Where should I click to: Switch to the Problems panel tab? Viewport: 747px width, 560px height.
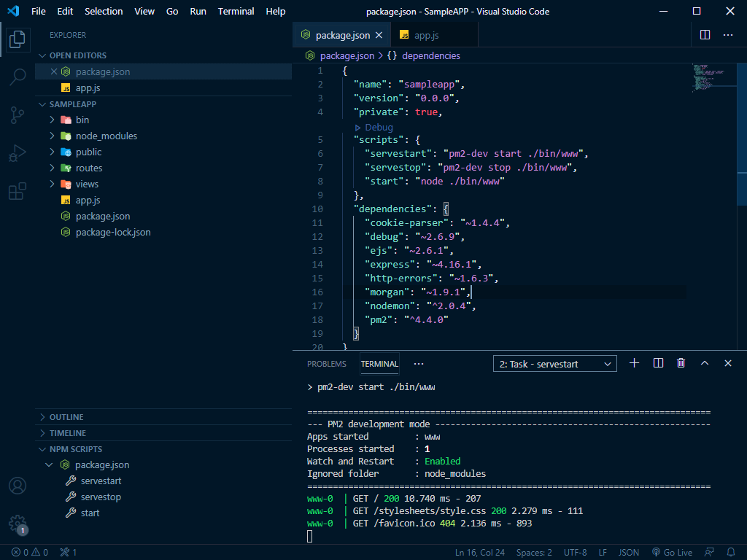(326, 364)
